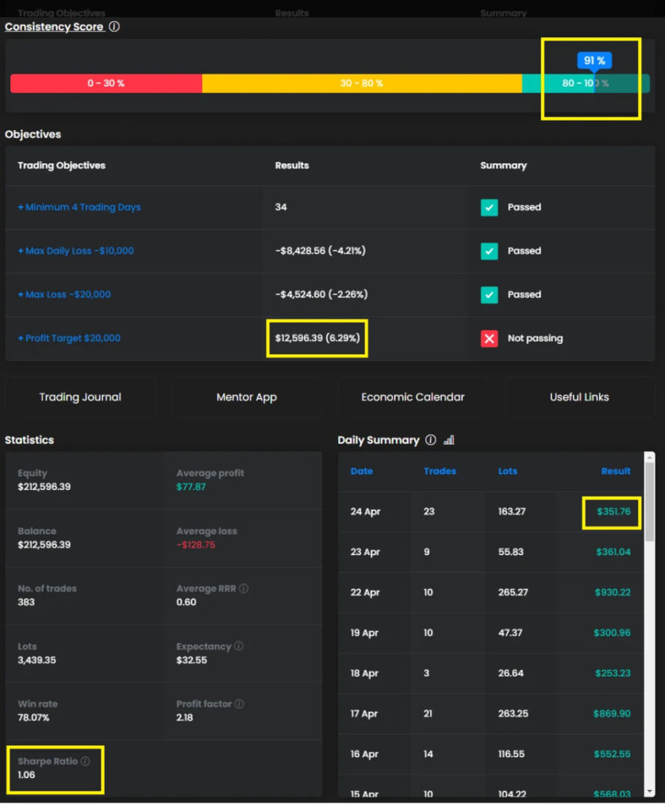Image resolution: width=665 pixels, height=812 pixels.
Task: Open the Trading Journal
Action: (x=80, y=397)
